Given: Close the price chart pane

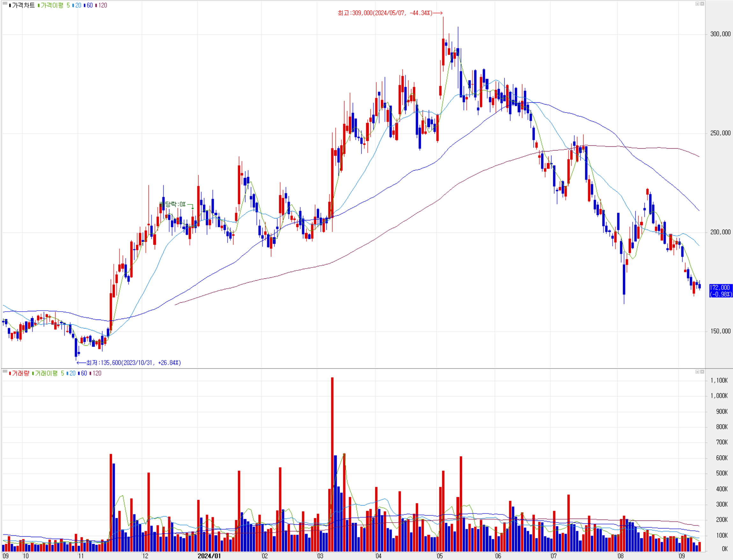Looking at the screenshot, I should (702, 4).
